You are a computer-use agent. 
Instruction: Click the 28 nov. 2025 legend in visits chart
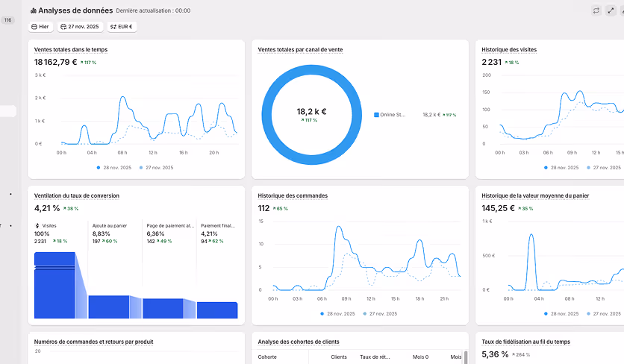[x=561, y=168]
